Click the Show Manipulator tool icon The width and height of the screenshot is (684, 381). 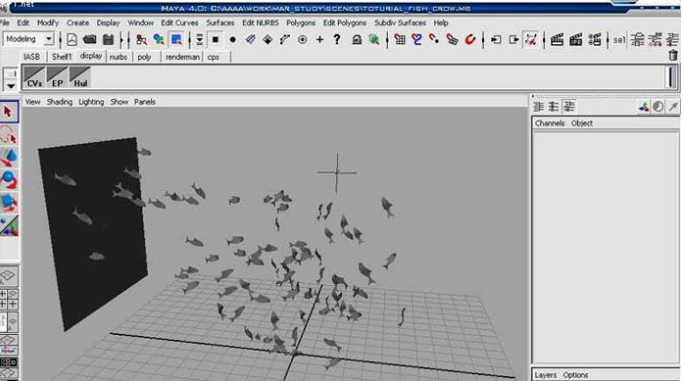9,225
